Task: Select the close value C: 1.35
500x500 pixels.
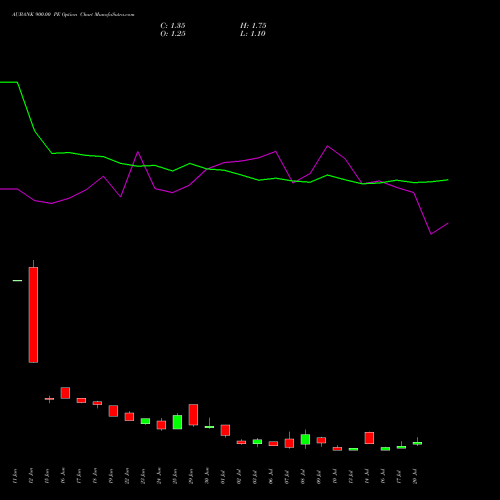Action: 173,26
